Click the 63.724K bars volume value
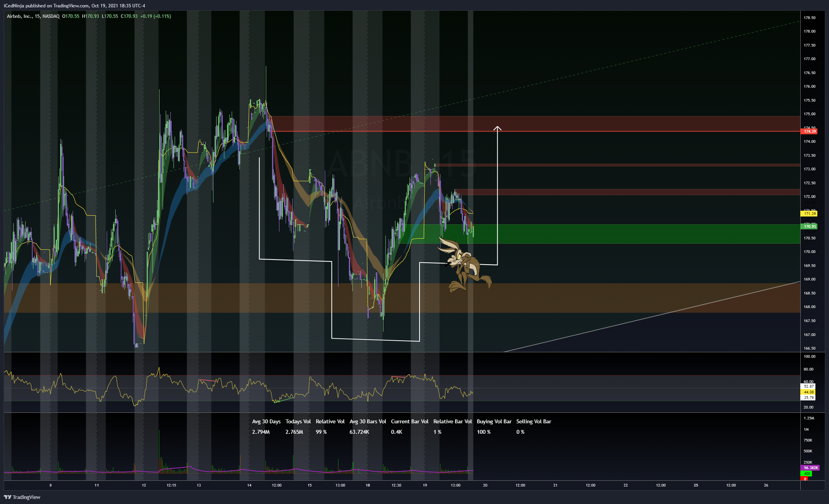Image resolution: width=829 pixels, height=504 pixels. pos(359,432)
